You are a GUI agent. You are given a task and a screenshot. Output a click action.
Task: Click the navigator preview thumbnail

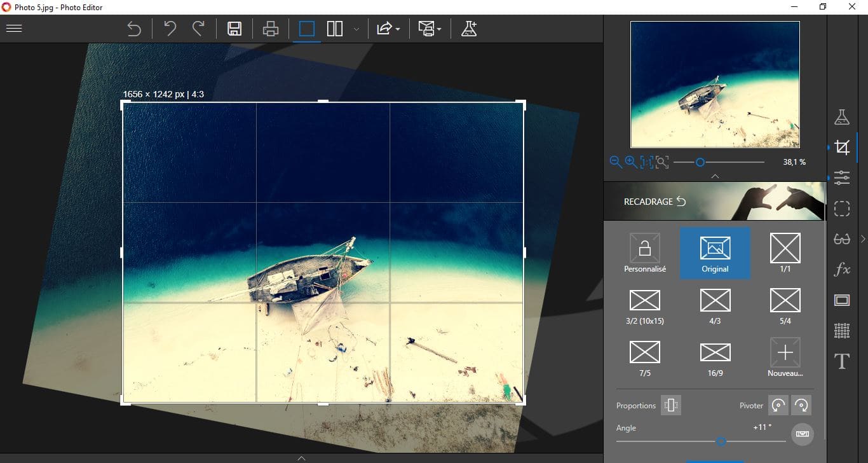[715, 85]
